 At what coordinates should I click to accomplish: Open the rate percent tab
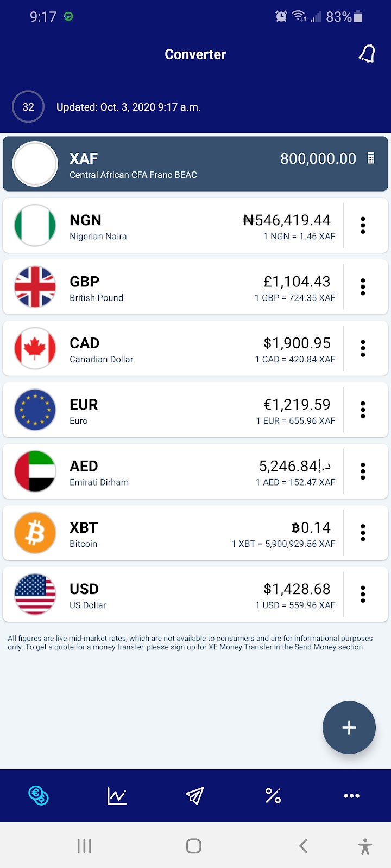point(273,796)
